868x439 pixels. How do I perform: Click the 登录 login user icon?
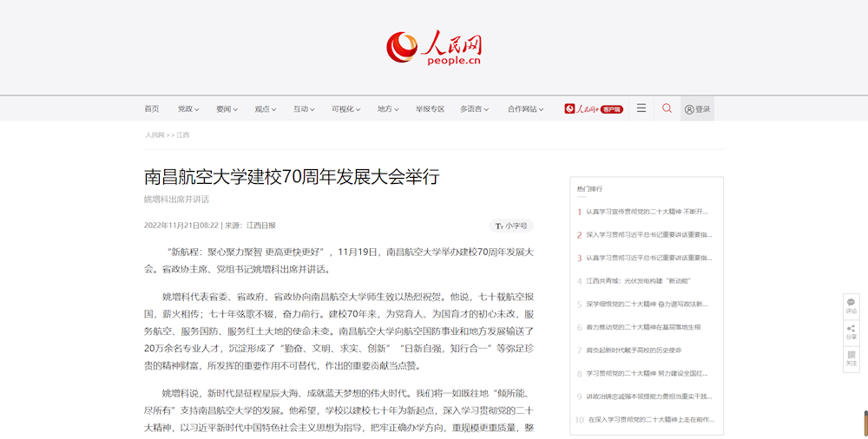697,109
